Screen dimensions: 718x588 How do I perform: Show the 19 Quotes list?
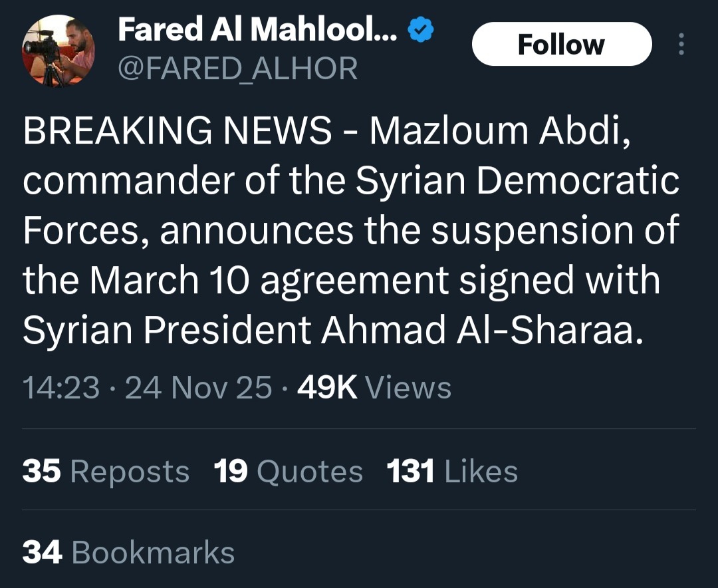pos(289,472)
